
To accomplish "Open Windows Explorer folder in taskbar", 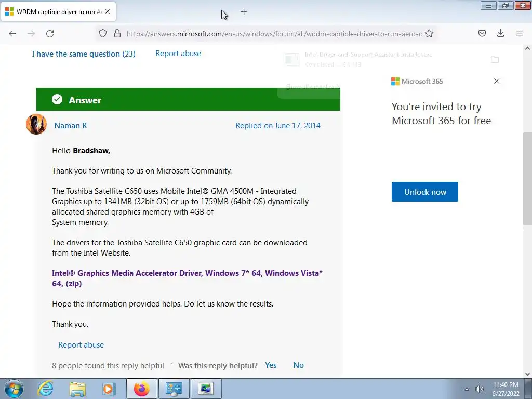I will point(77,389).
